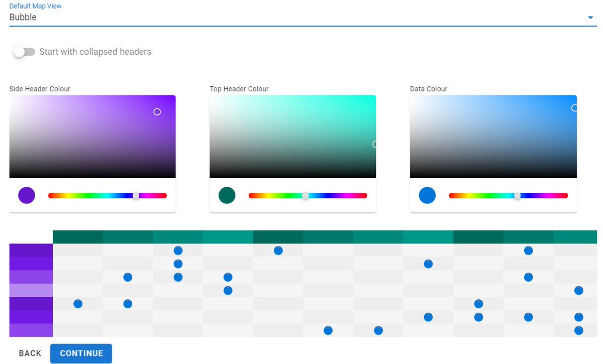Pick a shade in the Top Header gradient
This screenshot has width=603, height=364.
(x=293, y=136)
